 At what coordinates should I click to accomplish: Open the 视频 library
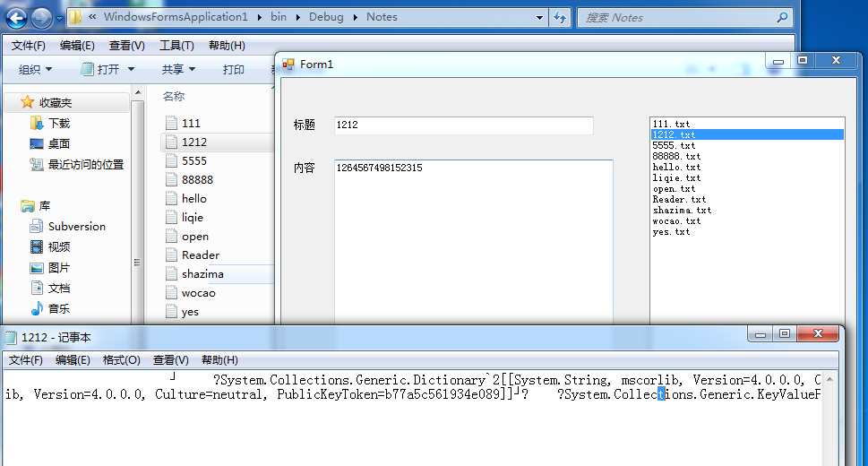pyautogui.click(x=50, y=246)
